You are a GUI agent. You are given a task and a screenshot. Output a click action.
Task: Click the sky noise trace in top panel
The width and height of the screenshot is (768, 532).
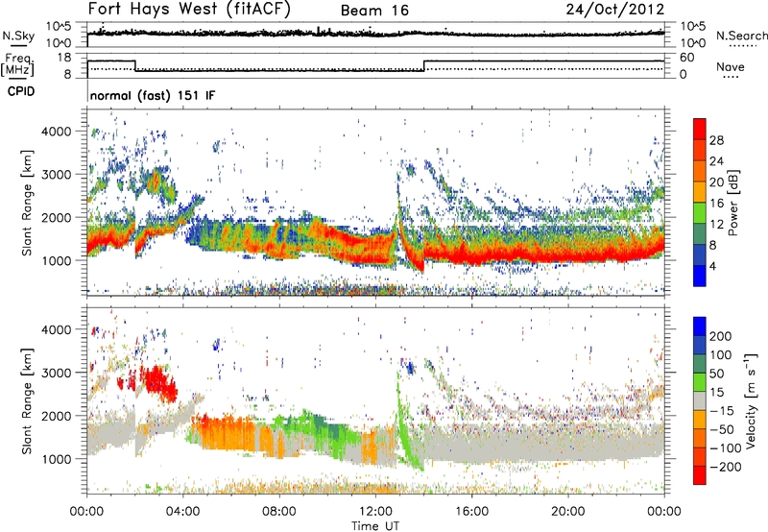375,33
